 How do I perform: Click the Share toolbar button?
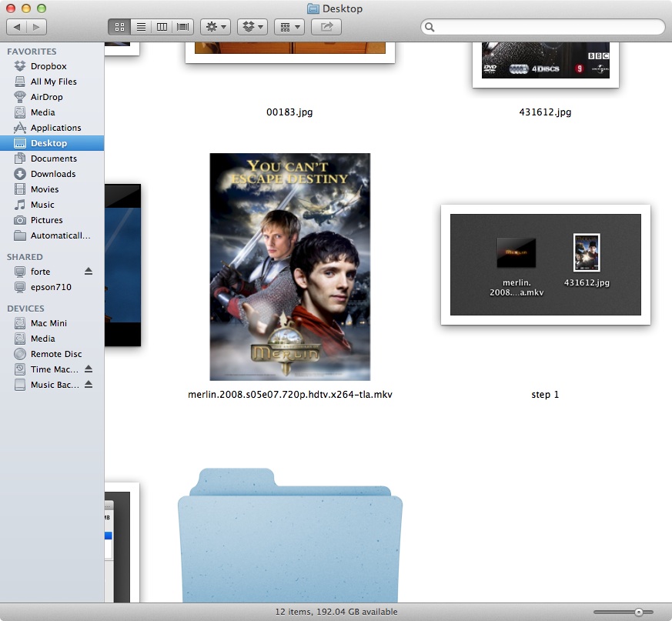coord(326,27)
